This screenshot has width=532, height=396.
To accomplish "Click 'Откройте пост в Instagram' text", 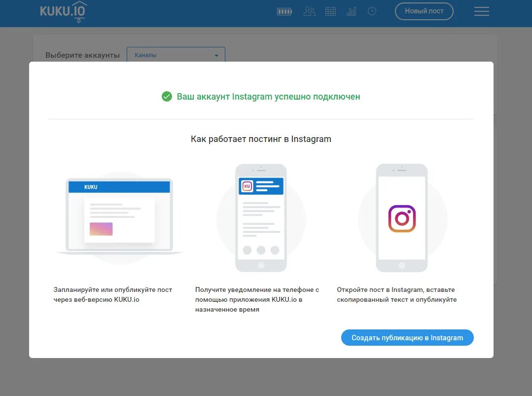I will [x=380, y=290].
